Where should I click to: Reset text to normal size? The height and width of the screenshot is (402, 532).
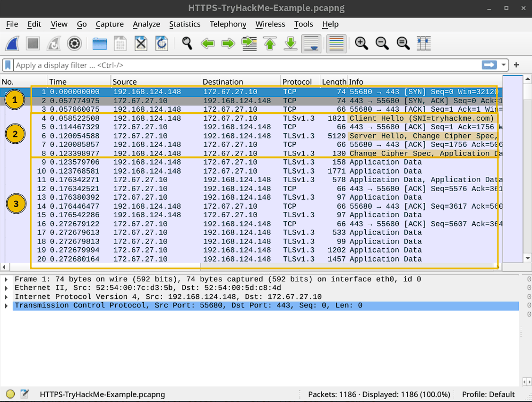(x=403, y=44)
